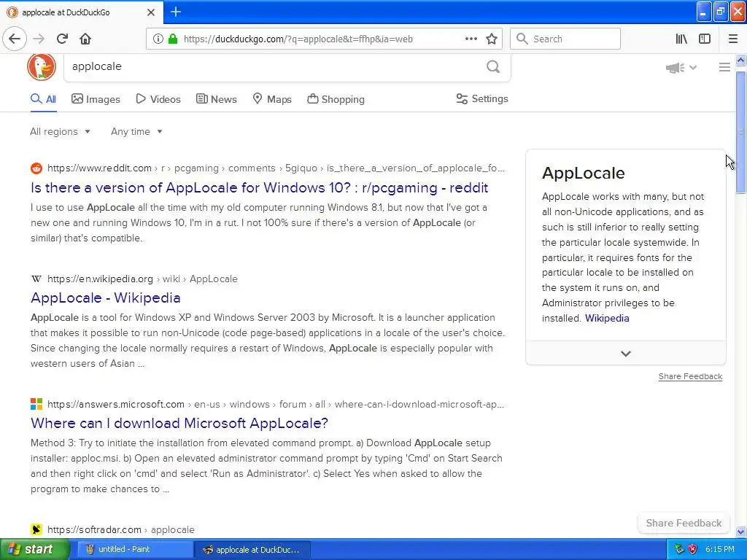The height and width of the screenshot is (560, 747).
Task: Click the megaphone icon on DuckDuckGo header
Action: pyautogui.click(x=675, y=68)
